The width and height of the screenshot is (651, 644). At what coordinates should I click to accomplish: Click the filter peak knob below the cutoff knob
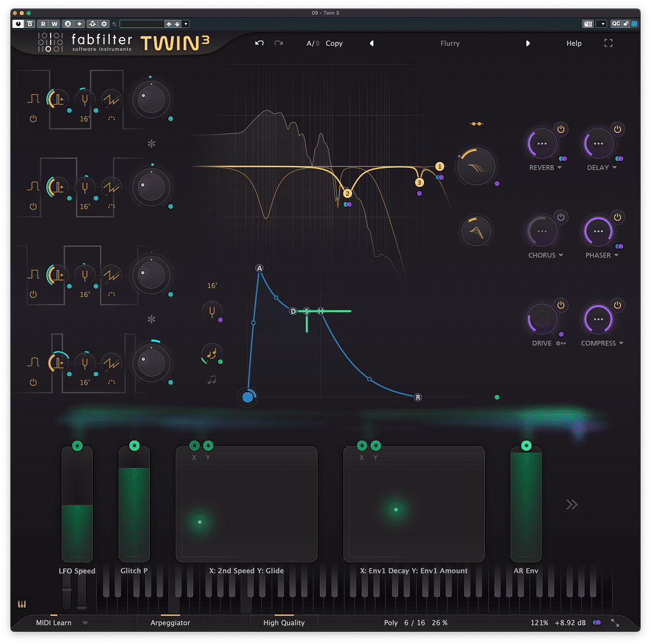pos(476,231)
